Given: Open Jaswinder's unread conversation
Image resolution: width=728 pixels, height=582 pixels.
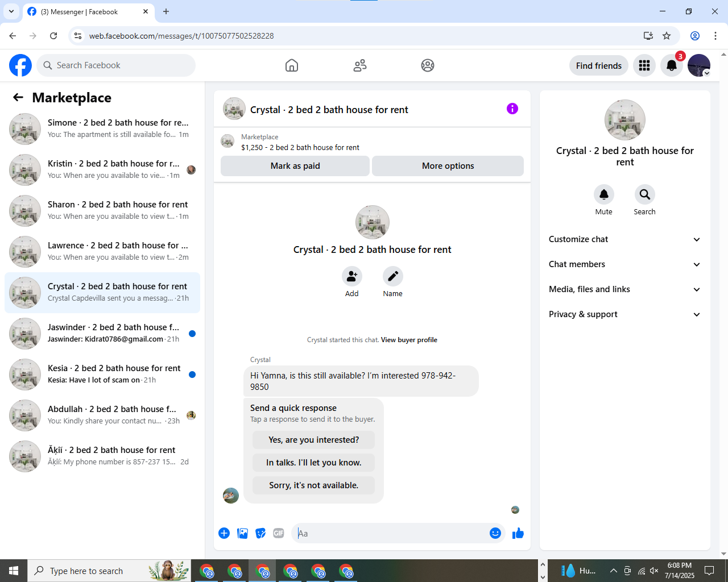Looking at the screenshot, I should (102, 334).
